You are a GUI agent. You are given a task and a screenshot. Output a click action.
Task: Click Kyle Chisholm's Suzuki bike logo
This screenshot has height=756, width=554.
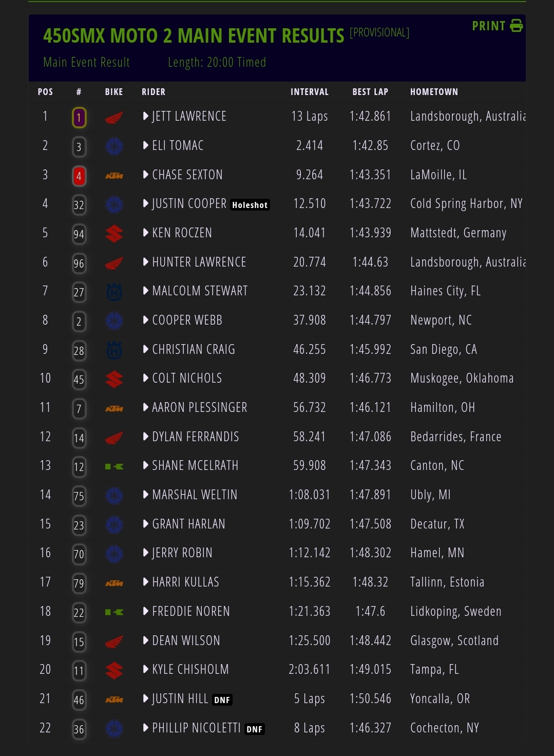click(x=114, y=671)
